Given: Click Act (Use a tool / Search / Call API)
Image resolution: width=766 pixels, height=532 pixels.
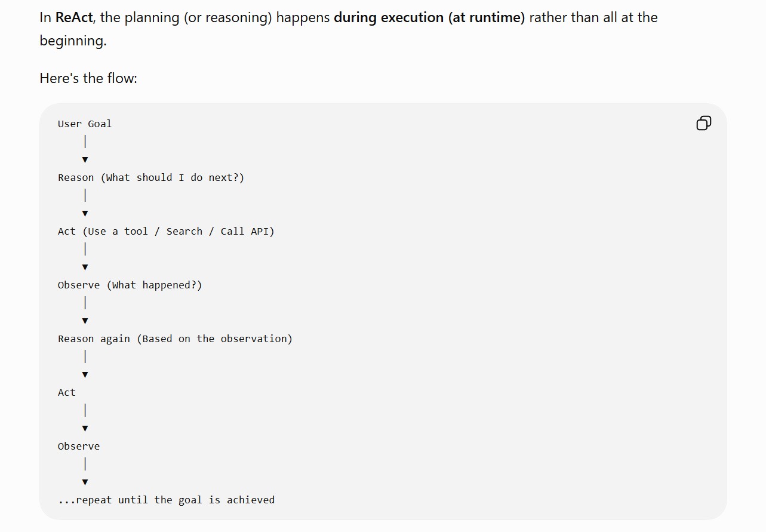Looking at the screenshot, I should tap(166, 231).
